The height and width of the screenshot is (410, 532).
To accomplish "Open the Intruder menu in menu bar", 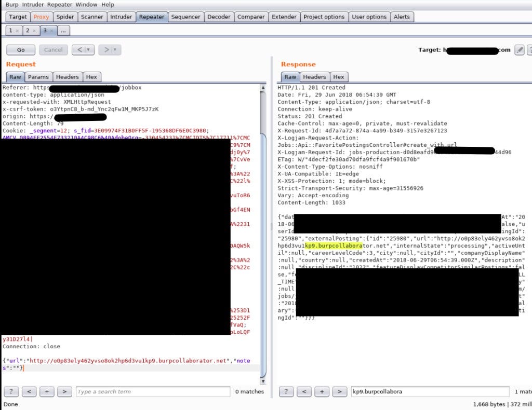I will [33, 5].
